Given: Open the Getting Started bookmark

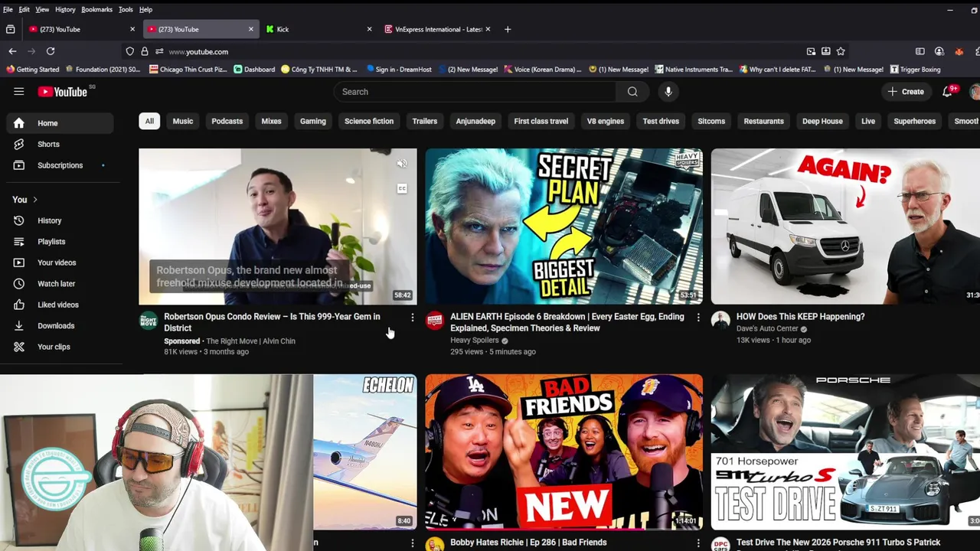Looking at the screenshot, I should 32,70.
